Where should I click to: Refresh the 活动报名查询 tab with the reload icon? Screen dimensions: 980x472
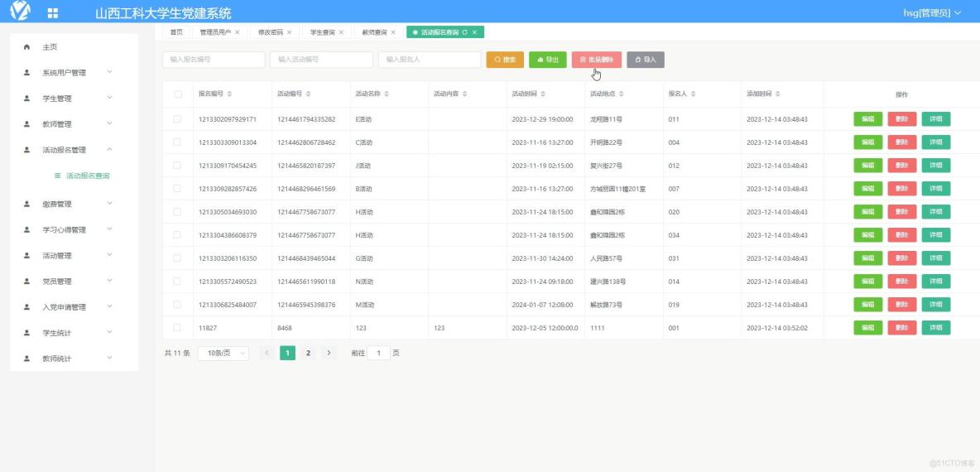tap(464, 32)
